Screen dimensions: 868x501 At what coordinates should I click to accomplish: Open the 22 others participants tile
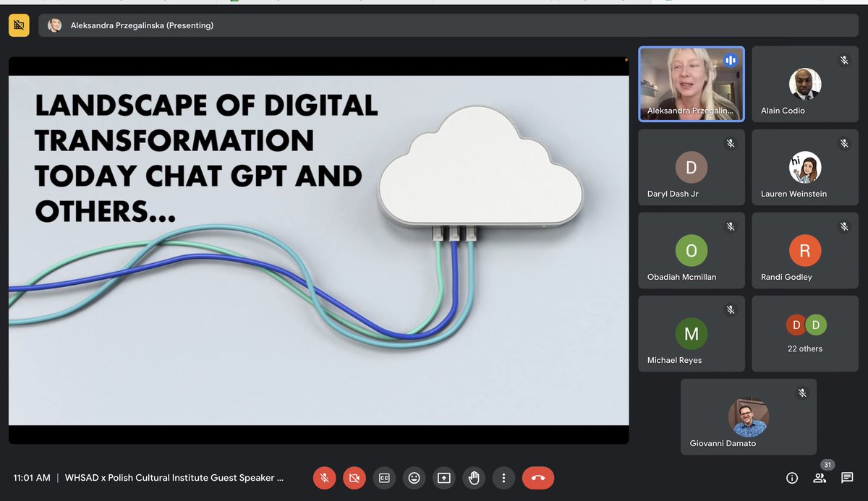pyautogui.click(x=805, y=333)
